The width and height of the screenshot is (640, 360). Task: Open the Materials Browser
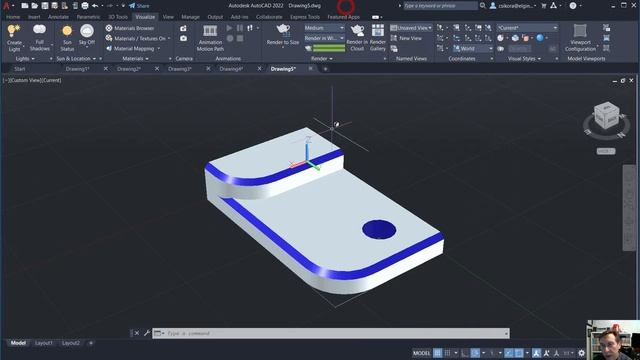pos(130,28)
